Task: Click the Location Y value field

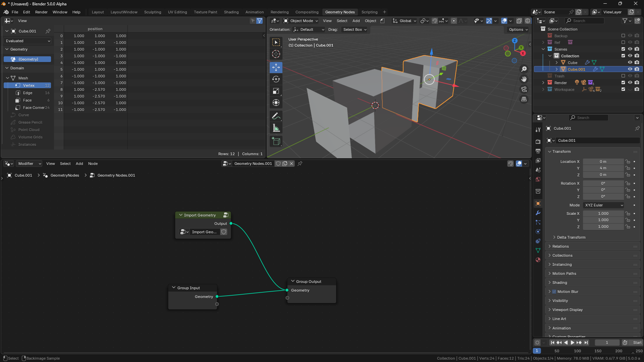Action: pyautogui.click(x=603, y=168)
